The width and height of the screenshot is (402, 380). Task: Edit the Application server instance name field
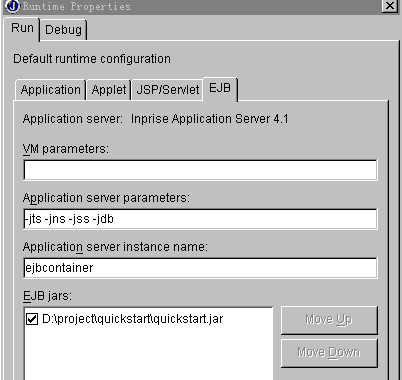pos(200,268)
